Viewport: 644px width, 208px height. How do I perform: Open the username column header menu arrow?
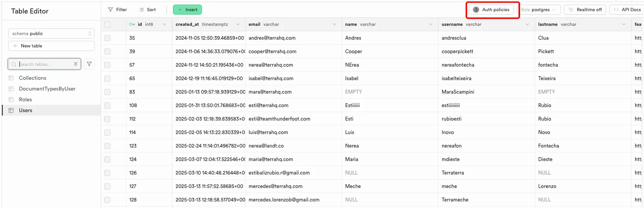tap(527, 24)
